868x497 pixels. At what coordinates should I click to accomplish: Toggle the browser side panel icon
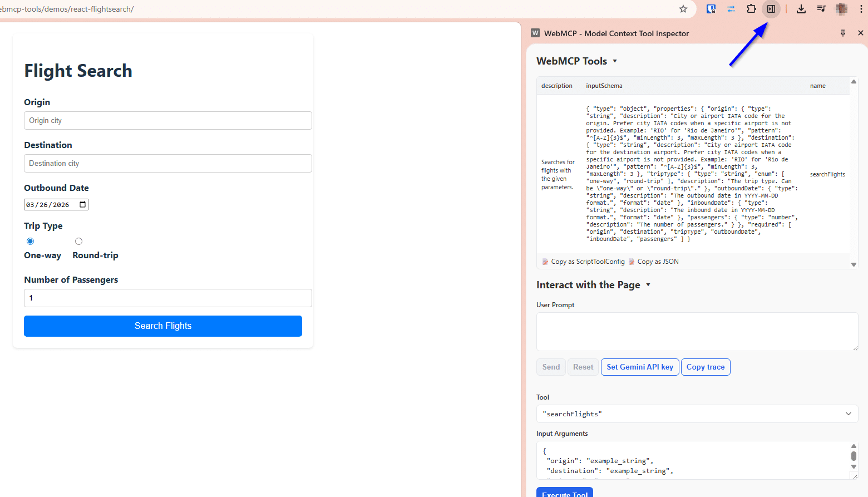point(771,9)
